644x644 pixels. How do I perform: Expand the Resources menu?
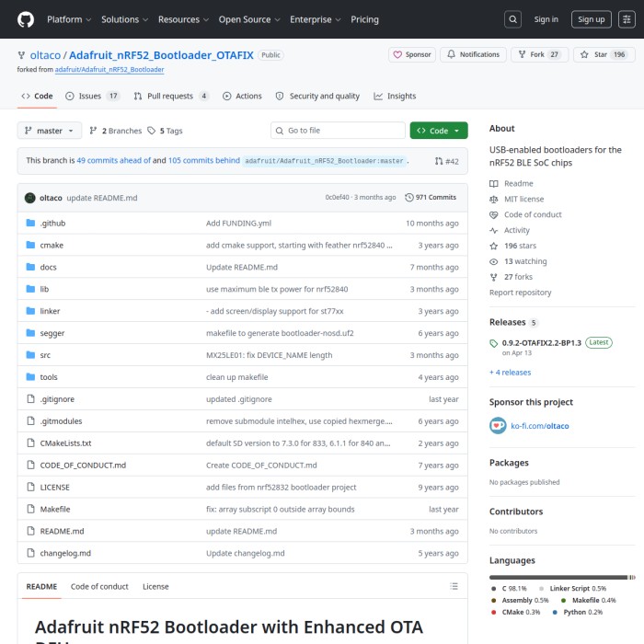183,19
